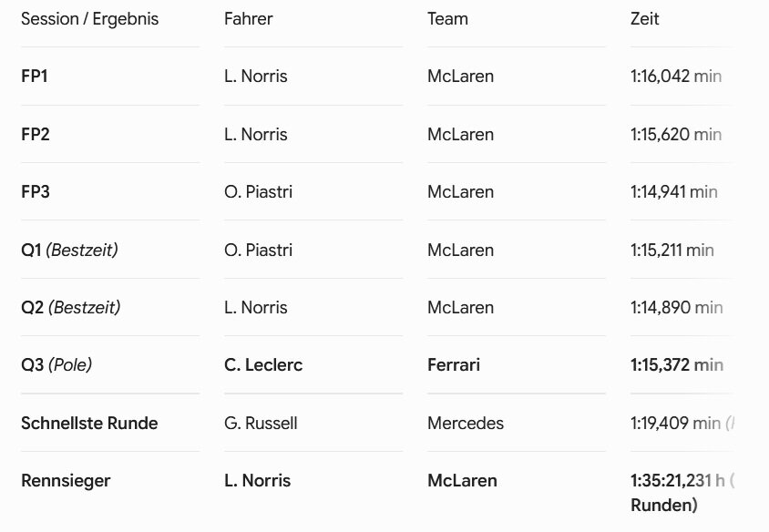Click the Q1 (Bestzeit) cell
Viewport: 769px width, 532px height.
pos(69,251)
